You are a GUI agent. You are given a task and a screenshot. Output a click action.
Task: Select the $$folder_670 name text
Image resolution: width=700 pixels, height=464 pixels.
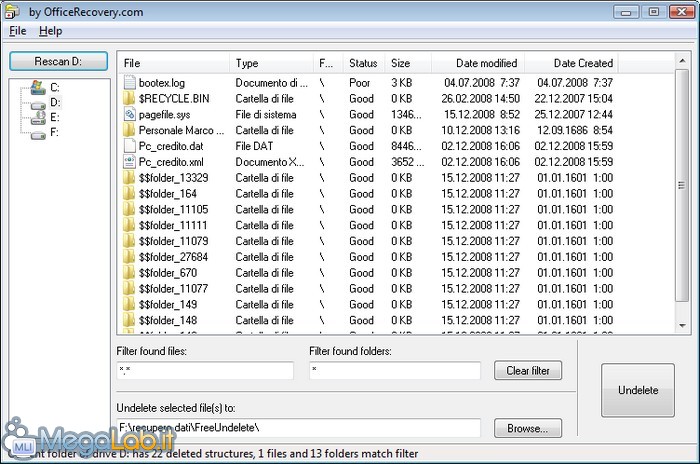pos(167,273)
